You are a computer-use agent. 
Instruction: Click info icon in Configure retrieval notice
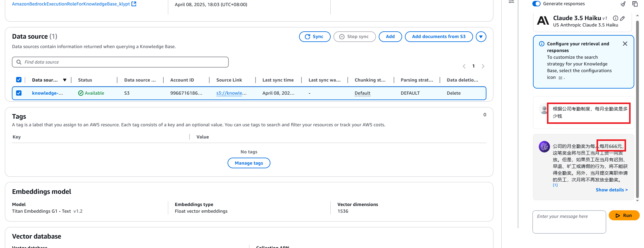pos(542,44)
